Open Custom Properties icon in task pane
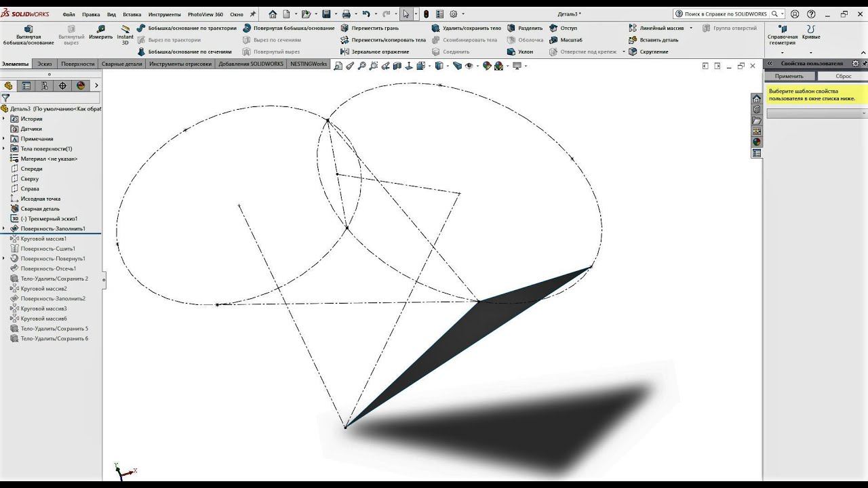The width and height of the screenshot is (868, 488). click(x=757, y=153)
